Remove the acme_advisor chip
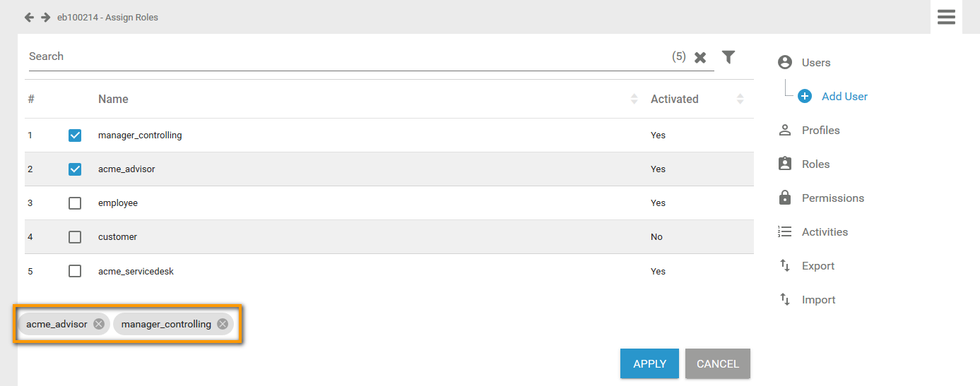The height and width of the screenshot is (386, 980). click(x=99, y=324)
